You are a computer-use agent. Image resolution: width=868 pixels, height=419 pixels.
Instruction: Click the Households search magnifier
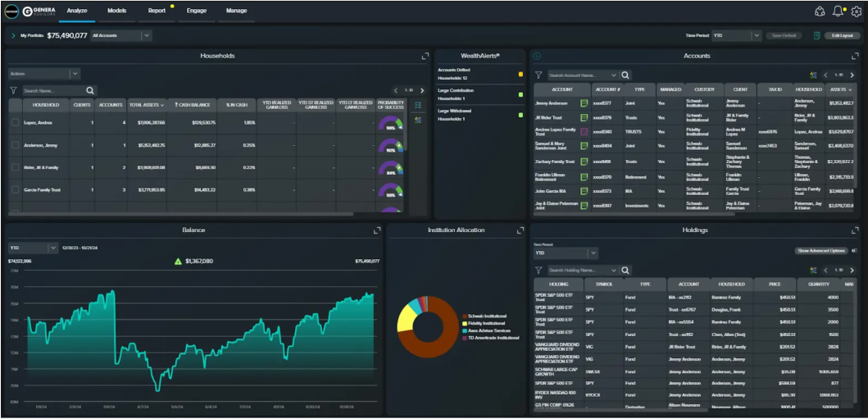click(x=90, y=90)
